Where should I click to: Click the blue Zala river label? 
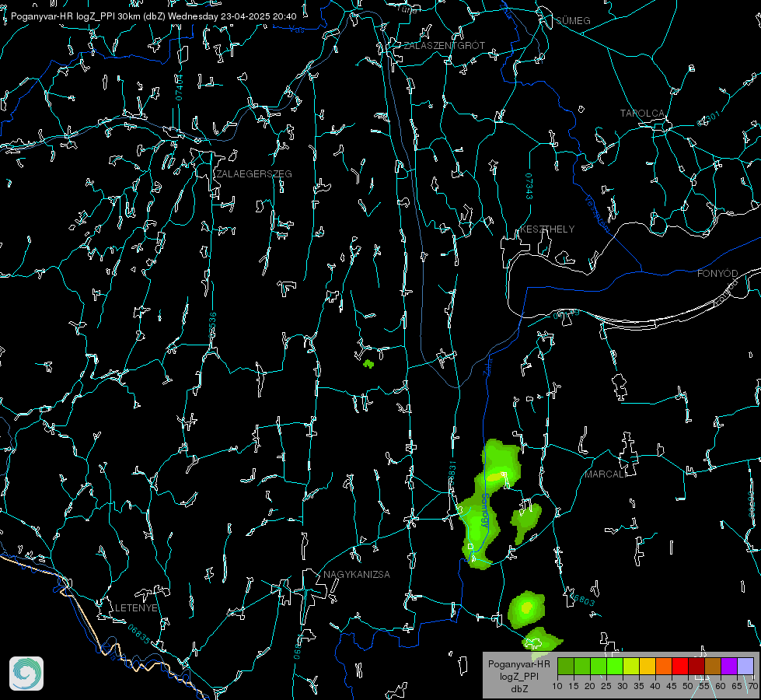(x=487, y=366)
